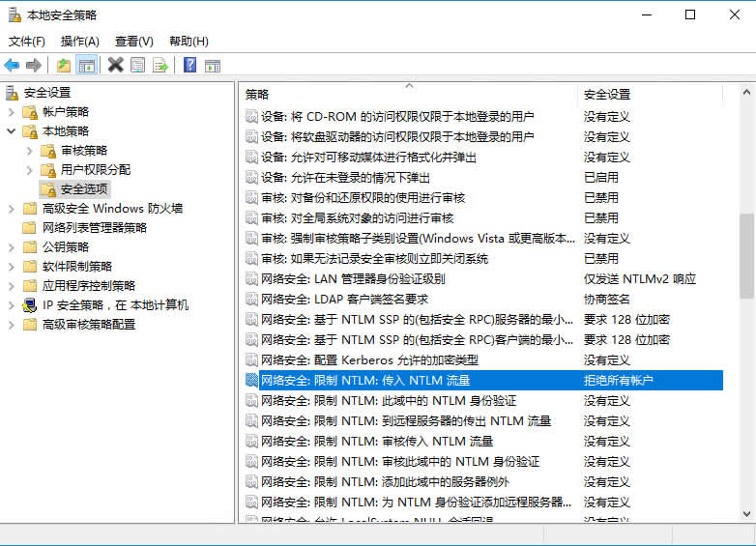Viewport: 756px width, 546px height.
Task: Open Help with the blue question-mark icon
Action: [190, 66]
